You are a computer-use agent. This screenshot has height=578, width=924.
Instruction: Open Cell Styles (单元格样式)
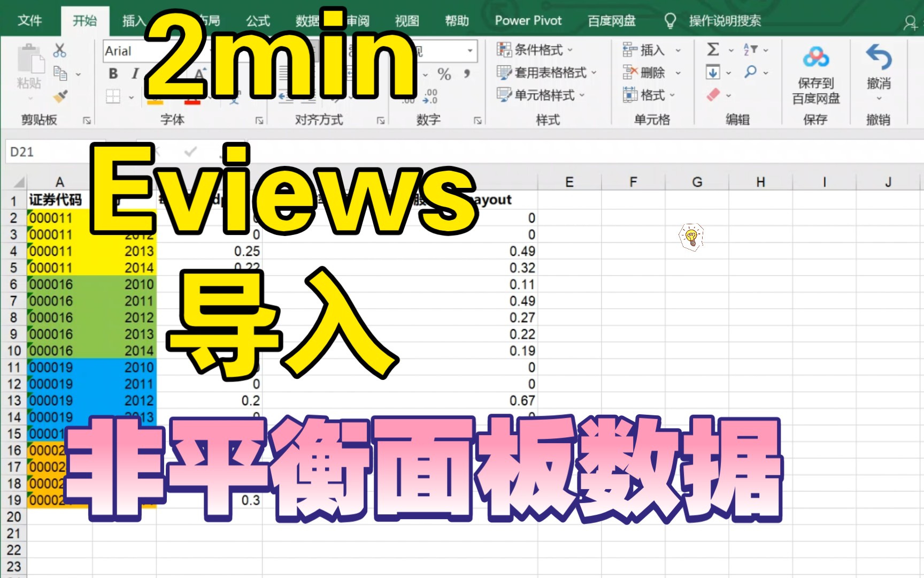[x=541, y=95]
